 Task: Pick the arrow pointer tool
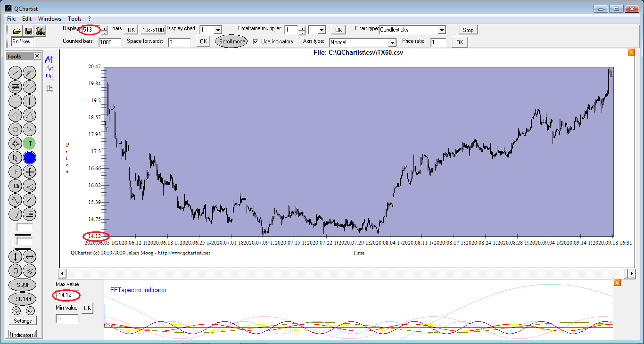pyautogui.click(x=16, y=158)
